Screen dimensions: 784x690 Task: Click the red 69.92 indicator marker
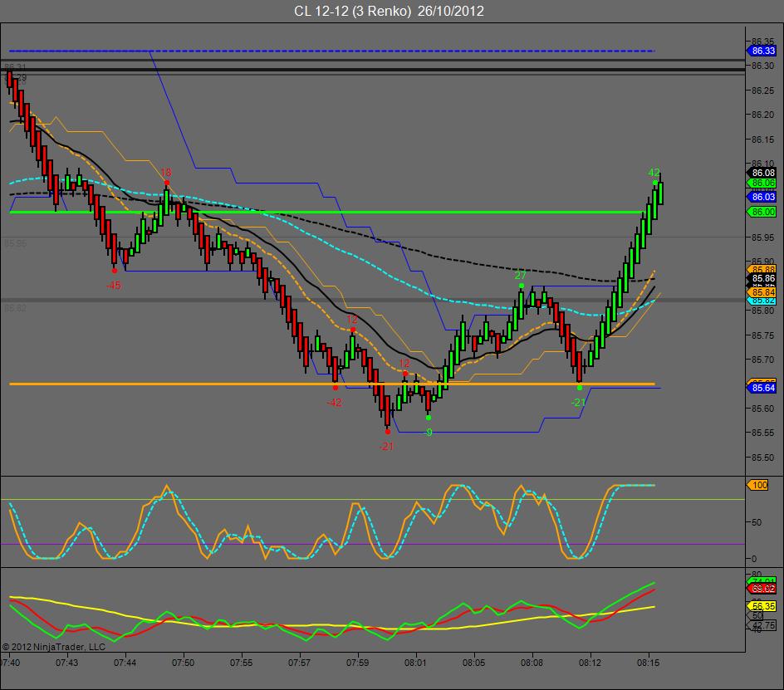762,589
